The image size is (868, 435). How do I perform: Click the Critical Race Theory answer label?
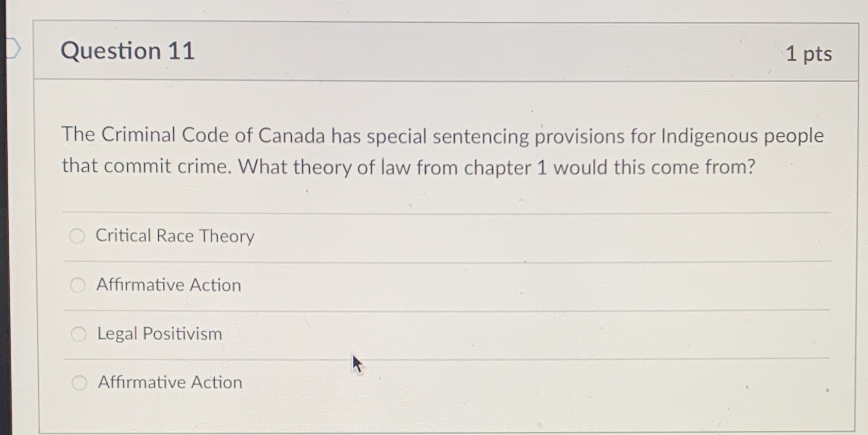click(174, 236)
